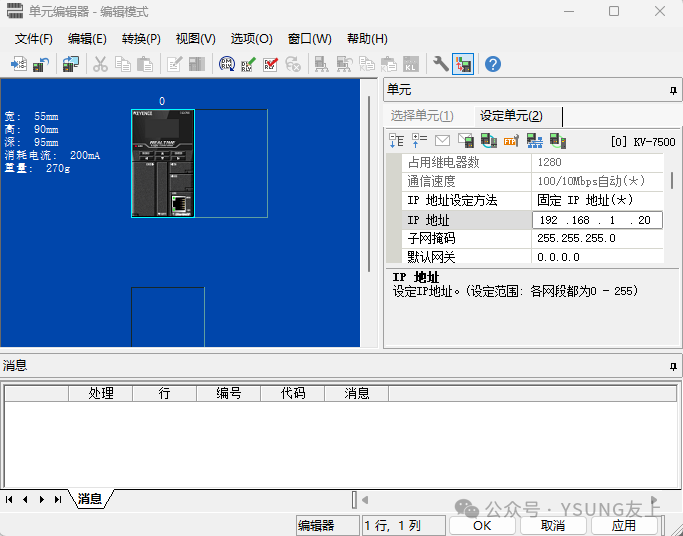
Task: Toggle pin on the 消息 panel
Action: click(672, 366)
